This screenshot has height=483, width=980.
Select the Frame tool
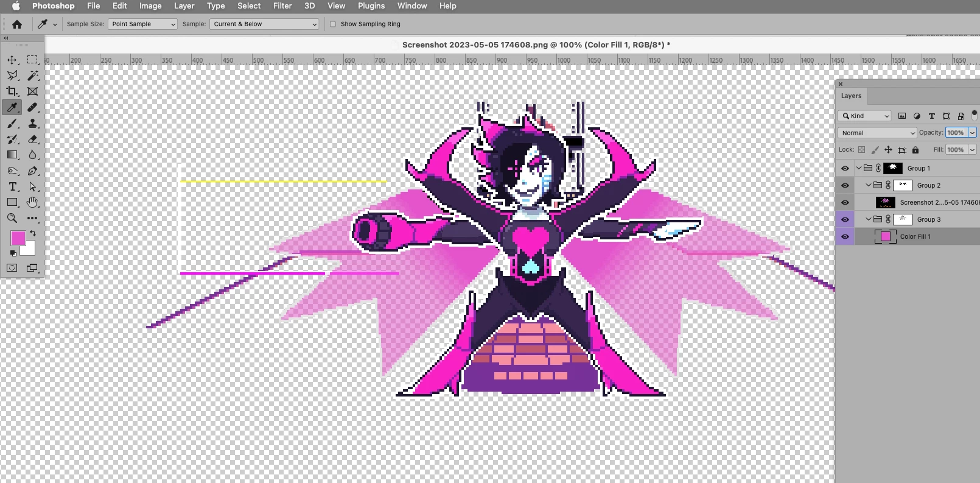coord(33,91)
